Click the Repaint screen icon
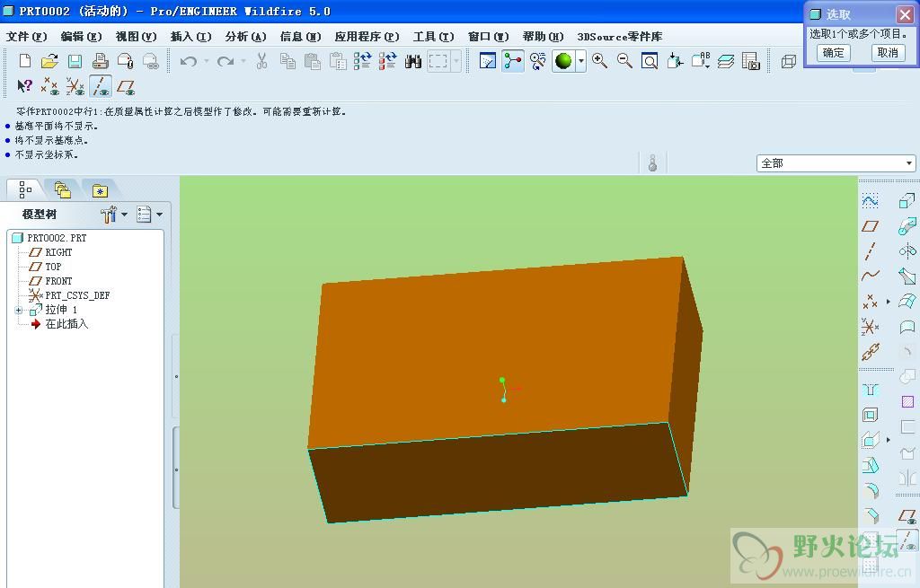Screen dimensions: 920x588 [x=488, y=61]
